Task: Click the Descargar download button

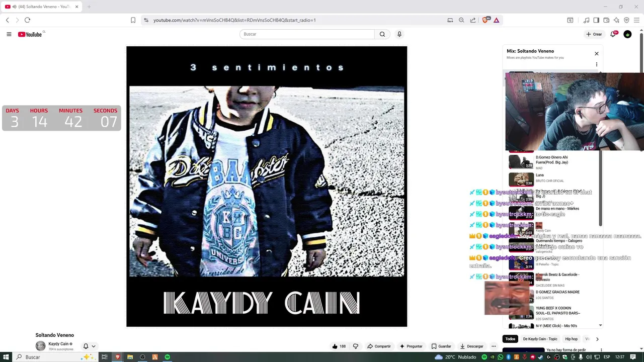Action: [471, 346]
